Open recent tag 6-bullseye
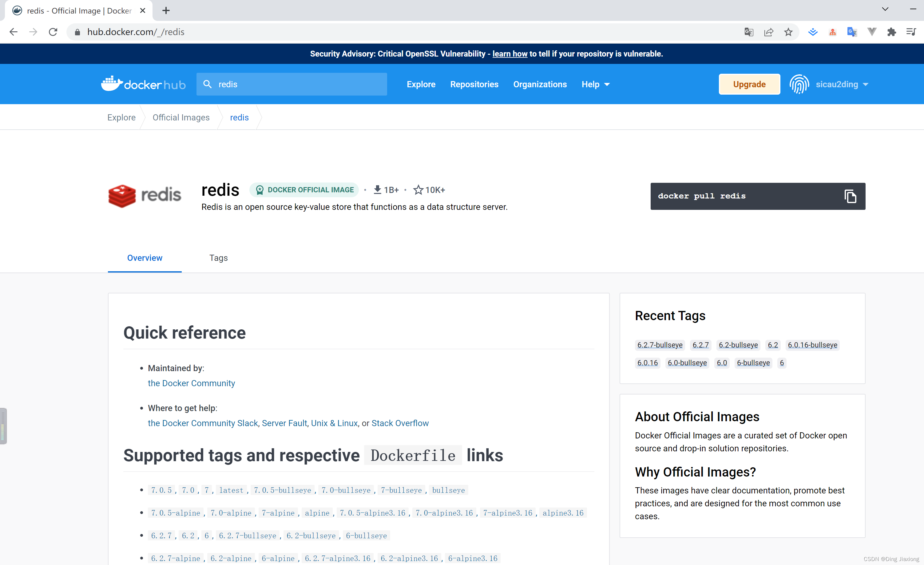The image size is (924, 565). 753,363
